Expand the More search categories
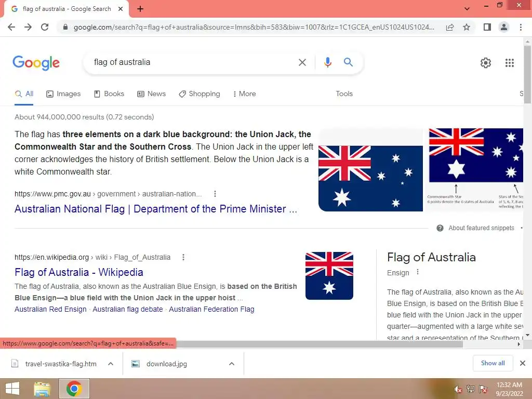Viewport: 532px width, 399px height. click(x=244, y=94)
